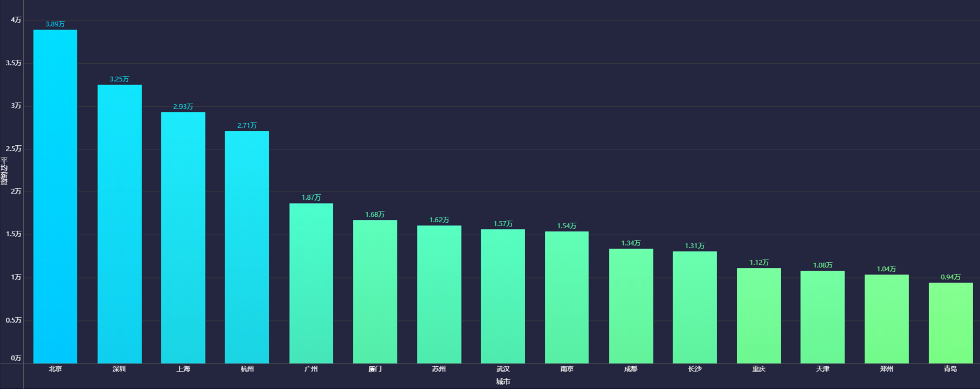The width and height of the screenshot is (980, 390).
Task: Click the 城市 x-axis title
Action: [x=503, y=382]
